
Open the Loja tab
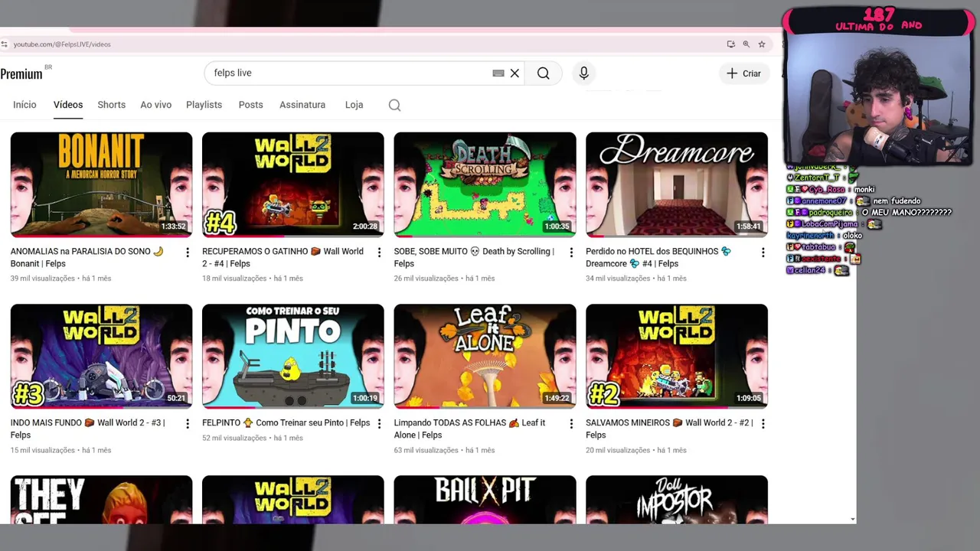click(354, 105)
